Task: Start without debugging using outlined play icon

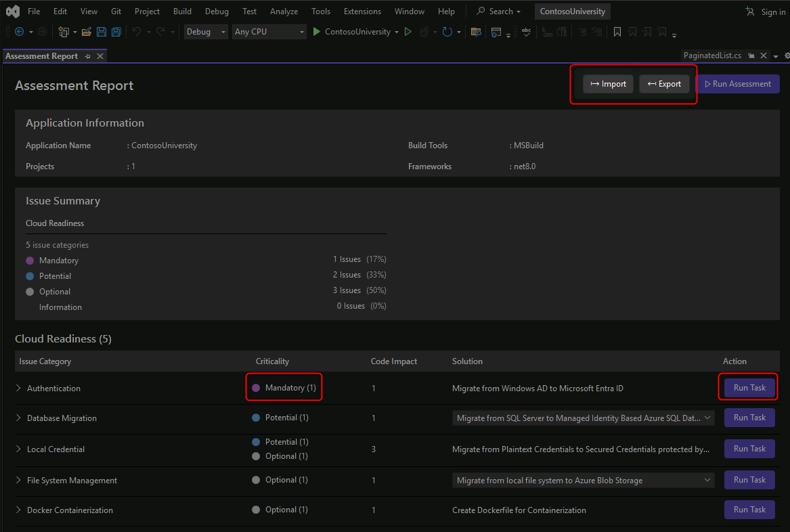Action: click(x=408, y=32)
